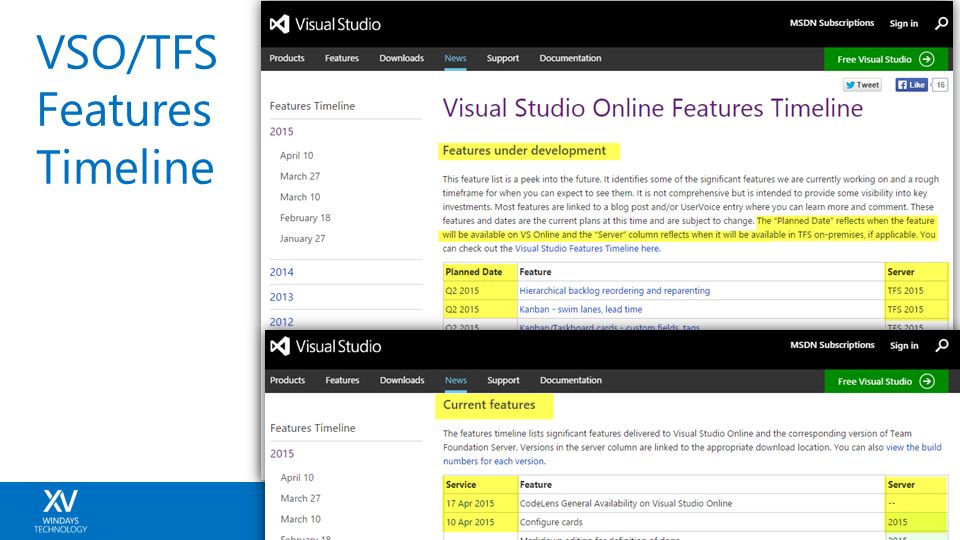960x540 pixels.
Task: Expand 2015 in bottom window sidebar
Action: click(x=282, y=454)
